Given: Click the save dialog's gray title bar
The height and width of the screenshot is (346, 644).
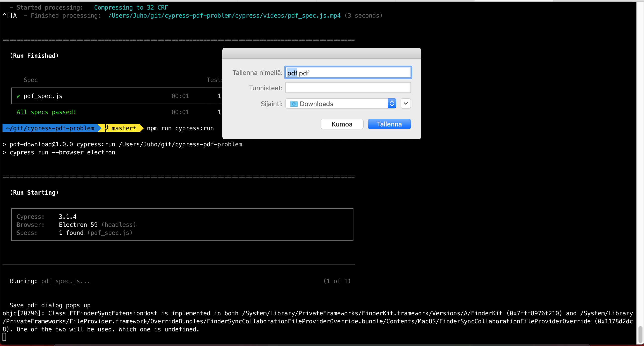Looking at the screenshot, I should 321,53.
